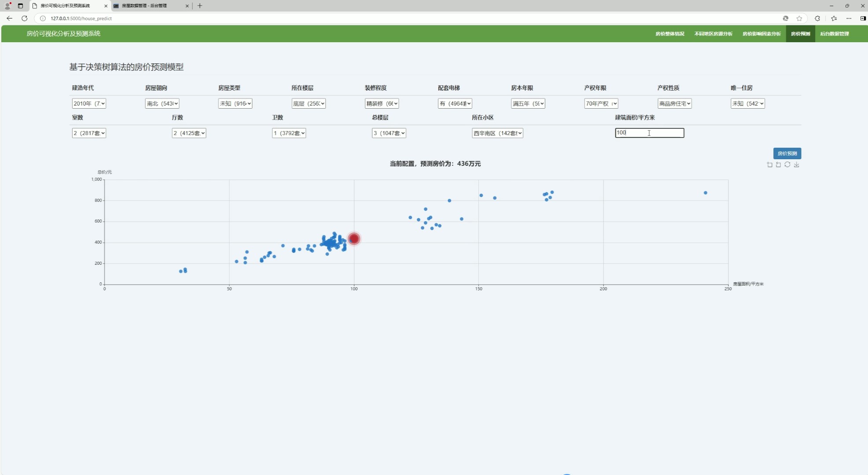Go to 房价整体情况 nav item

[669, 34]
